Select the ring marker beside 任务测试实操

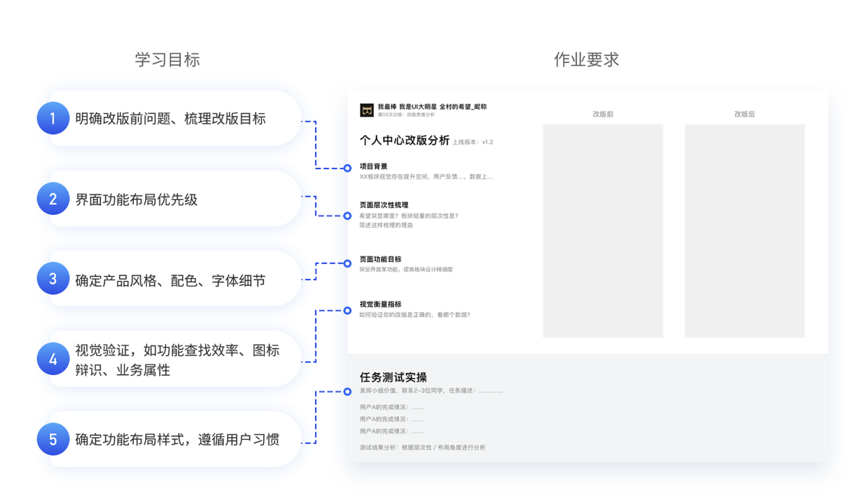(347, 392)
